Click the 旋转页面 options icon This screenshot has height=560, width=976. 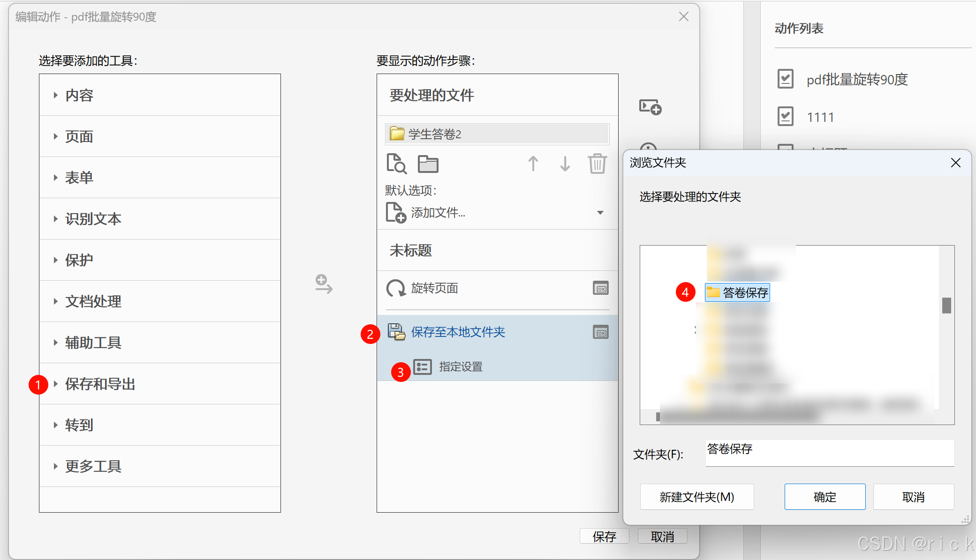click(x=601, y=288)
